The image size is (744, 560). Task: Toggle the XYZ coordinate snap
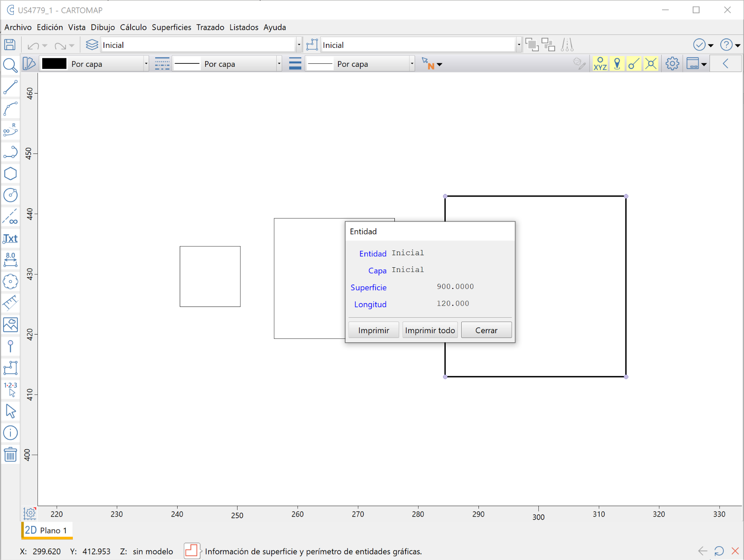(600, 64)
